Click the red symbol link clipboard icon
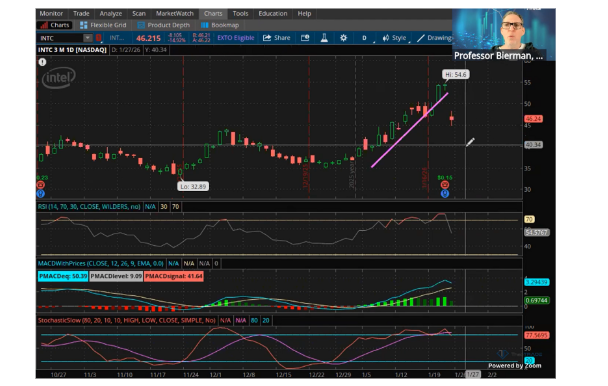Screen dimensions: 608x386 tap(98, 38)
